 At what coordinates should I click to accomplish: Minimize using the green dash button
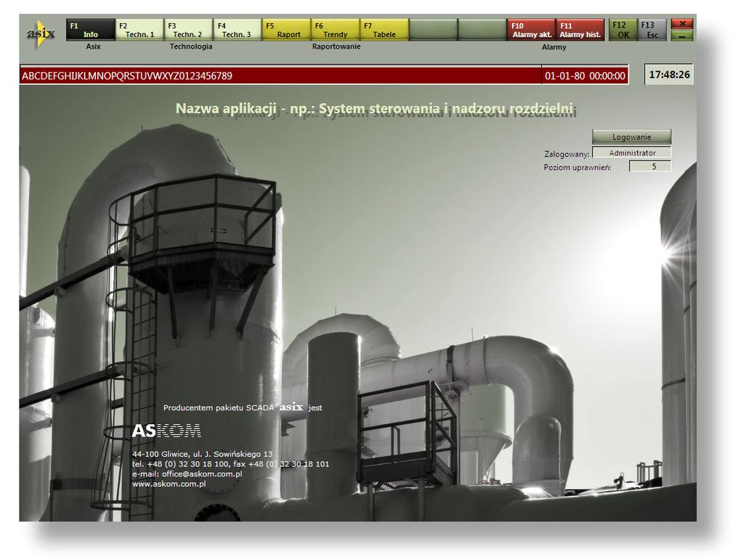click(682, 36)
